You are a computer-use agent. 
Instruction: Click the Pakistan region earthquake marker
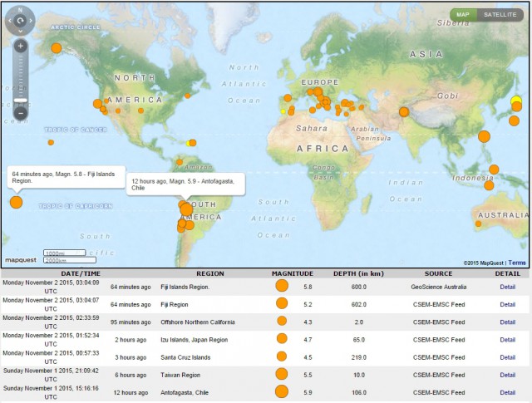coord(404,111)
